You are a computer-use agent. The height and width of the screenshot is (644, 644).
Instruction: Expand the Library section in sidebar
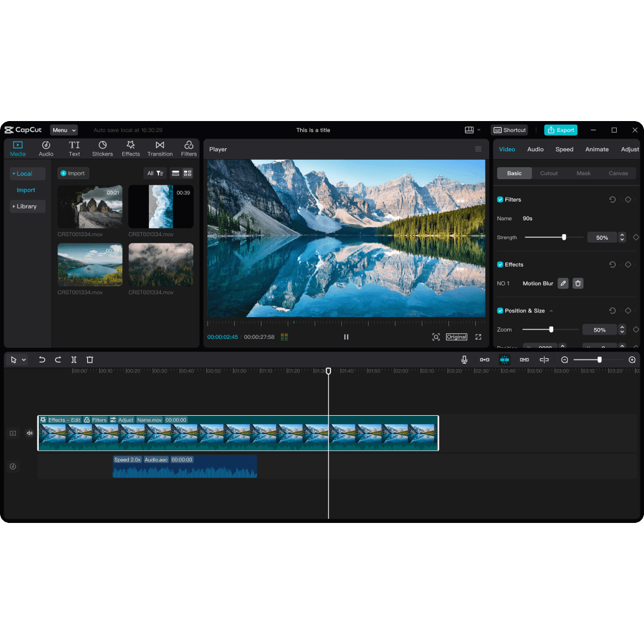27,206
